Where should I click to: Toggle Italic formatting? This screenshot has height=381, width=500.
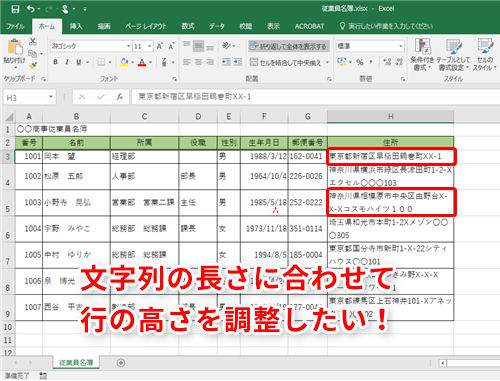pyautogui.click(x=67, y=62)
